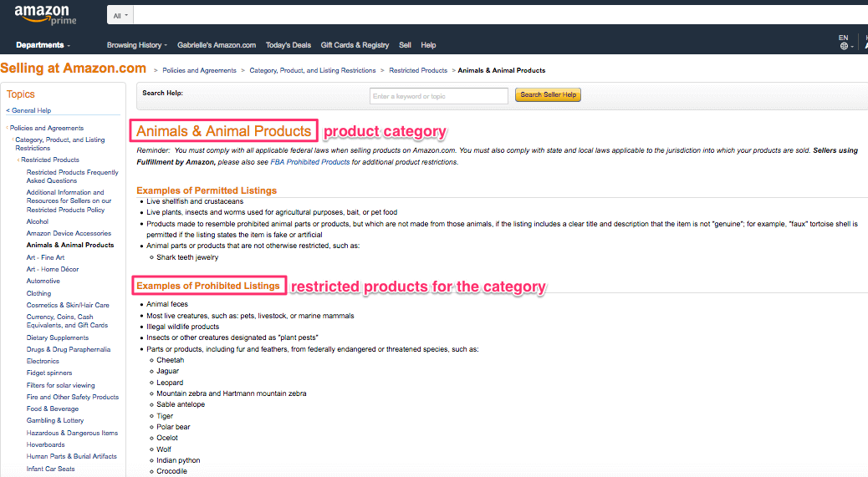Click the Selling at Amazon.com heading

pos(73,68)
